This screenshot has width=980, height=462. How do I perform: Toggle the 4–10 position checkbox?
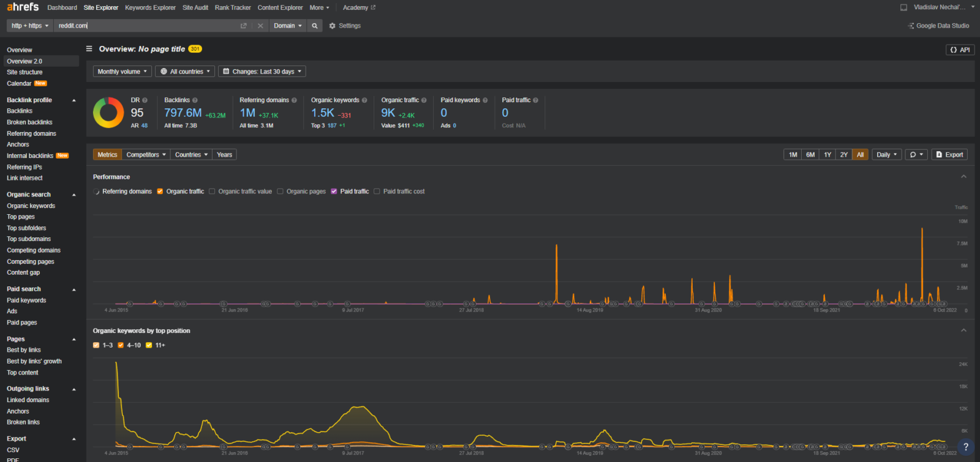121,345
